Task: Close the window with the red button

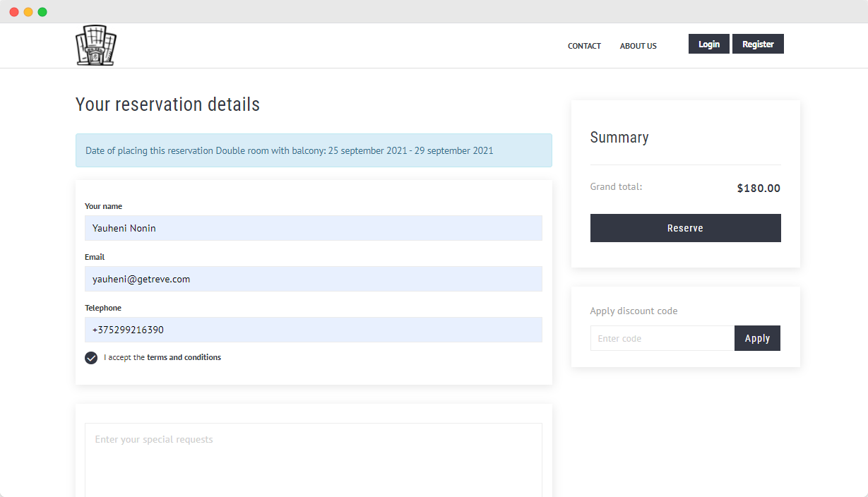Action: pos(14,12)
